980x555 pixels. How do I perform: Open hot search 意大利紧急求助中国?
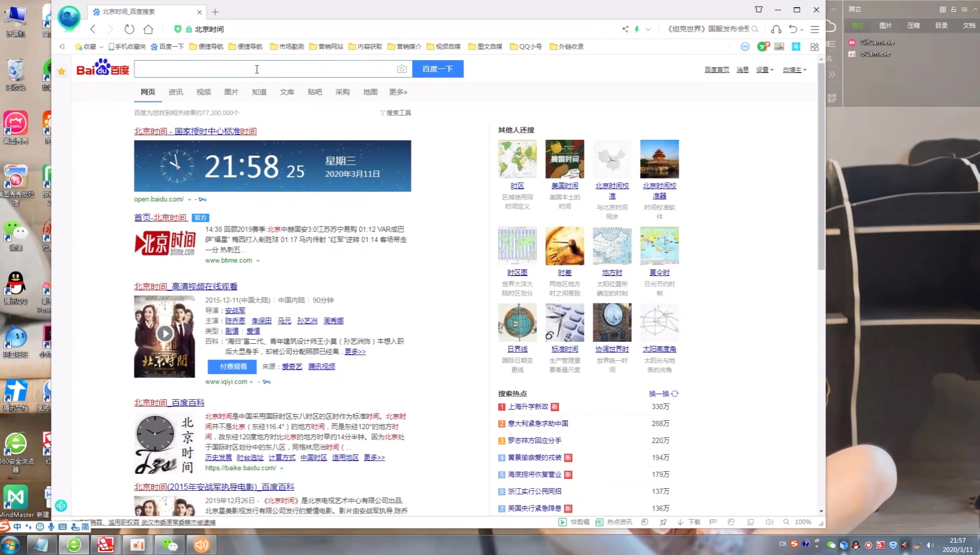click(538, 423)
